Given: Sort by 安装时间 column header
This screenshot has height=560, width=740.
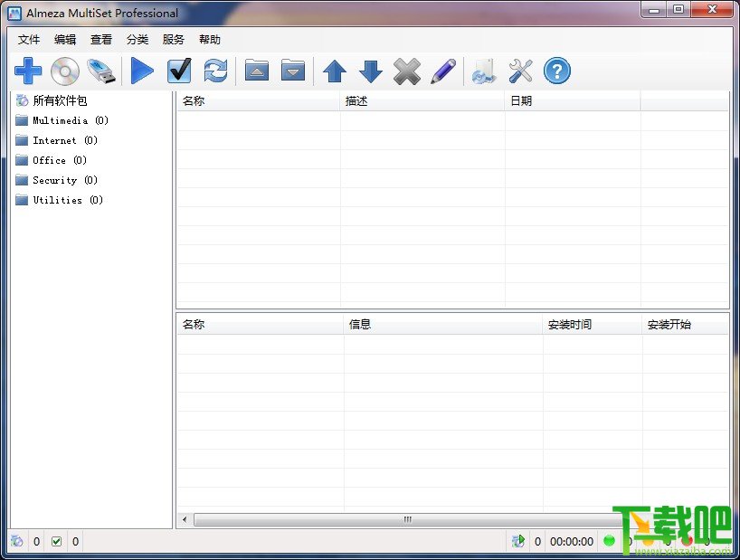Looking at the screenshot, I should tap(593, 325).
